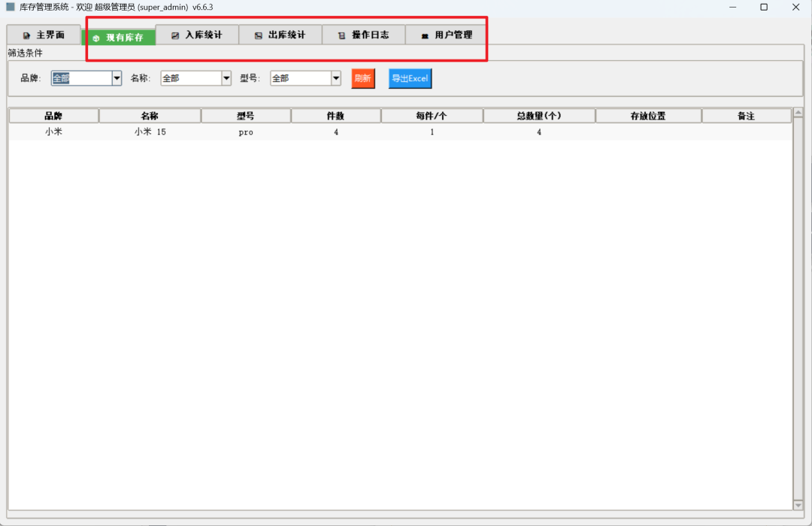
Task: Click the 出库统计 tab's outbound icon
Action: (257, 34)
